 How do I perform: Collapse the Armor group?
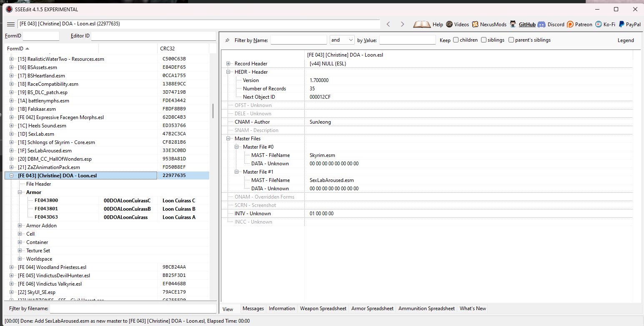pos(20,192)
